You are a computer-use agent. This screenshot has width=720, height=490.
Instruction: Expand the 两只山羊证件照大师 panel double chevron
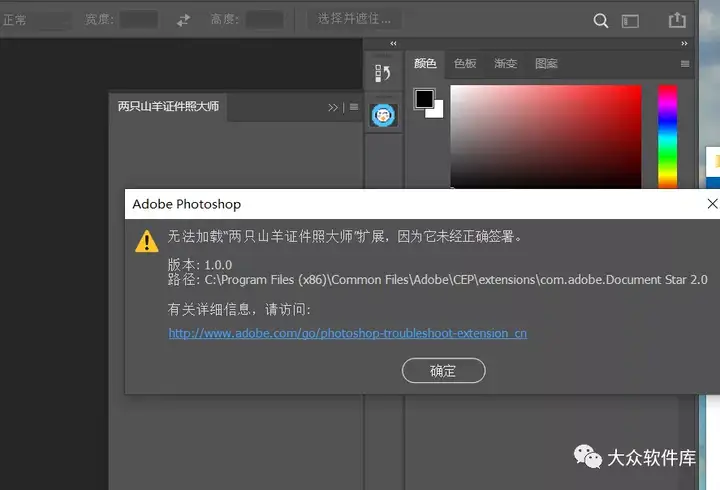[332, 107]
